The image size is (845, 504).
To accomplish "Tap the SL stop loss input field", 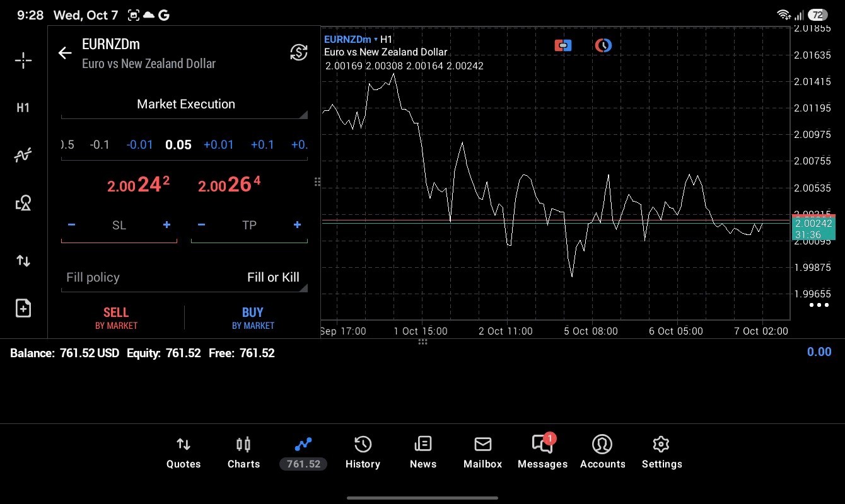I will (119, 225).
